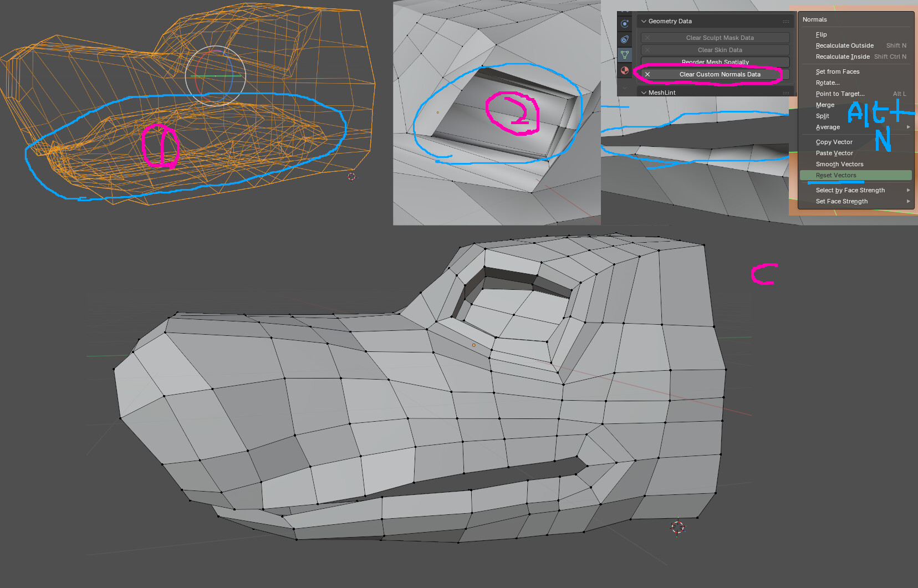Choose Smooth Vectors in Normals menu

(856, 164)
